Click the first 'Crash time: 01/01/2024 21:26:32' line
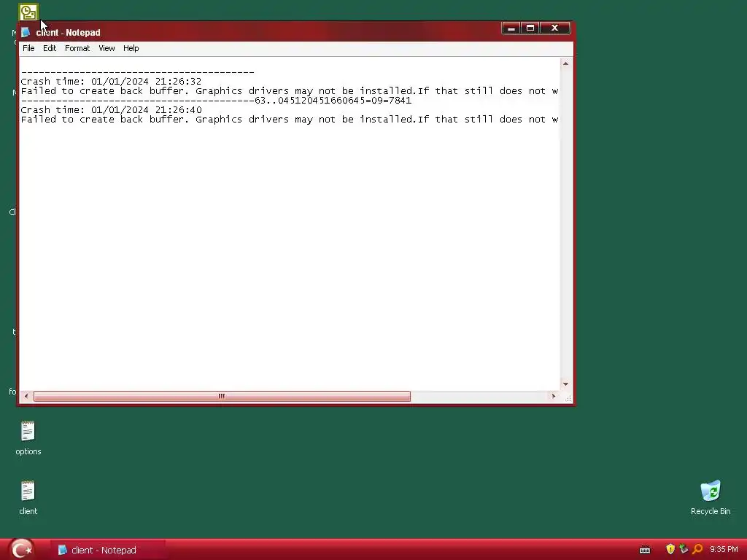The width and height of the screenshot is (747, 560). pos(111,82)
